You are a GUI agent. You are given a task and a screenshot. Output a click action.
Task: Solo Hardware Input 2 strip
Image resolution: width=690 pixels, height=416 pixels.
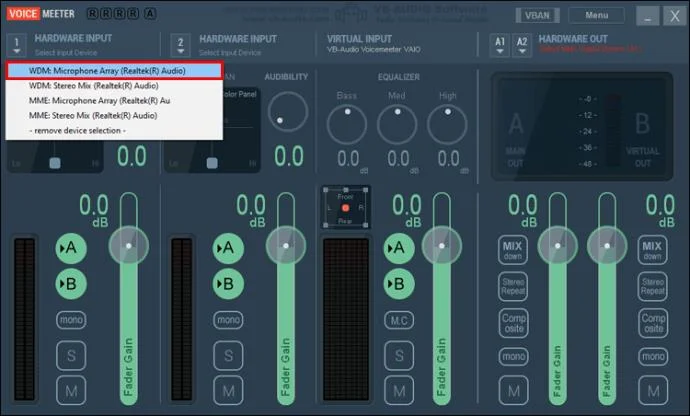[228, 355]
